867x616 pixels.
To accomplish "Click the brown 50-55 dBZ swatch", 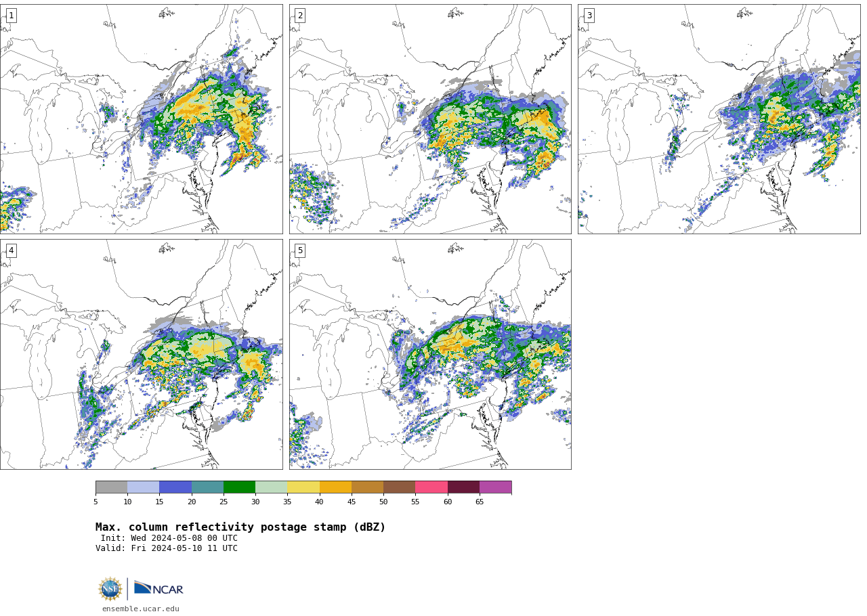I will click(x=399, y=487).
